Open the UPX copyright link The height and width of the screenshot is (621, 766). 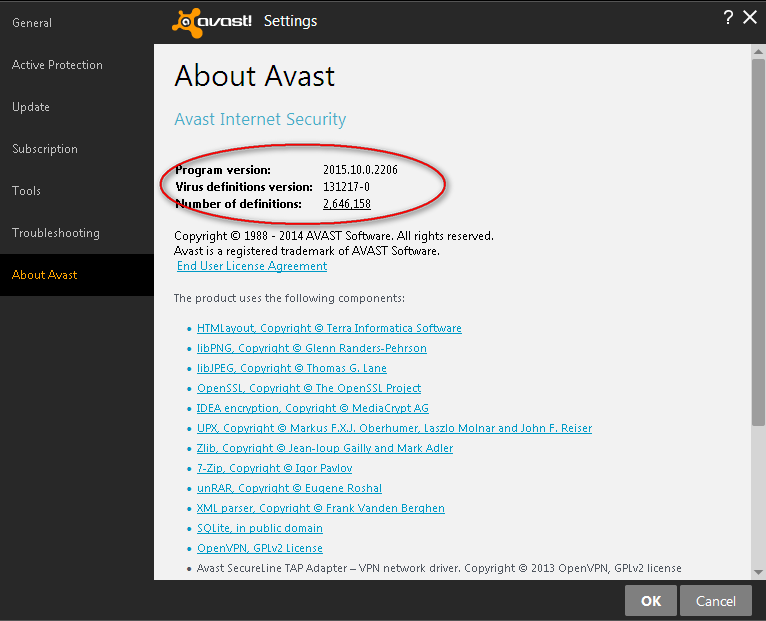tap(394, 428)
